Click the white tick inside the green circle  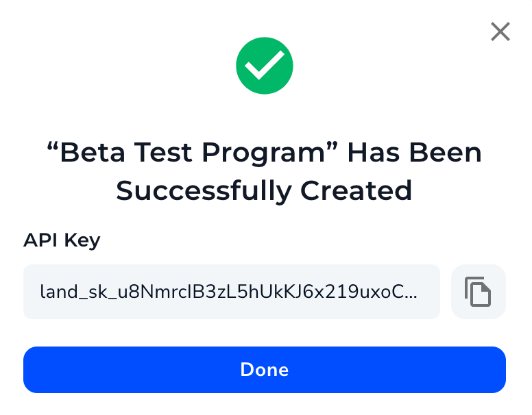coord(265,65)
